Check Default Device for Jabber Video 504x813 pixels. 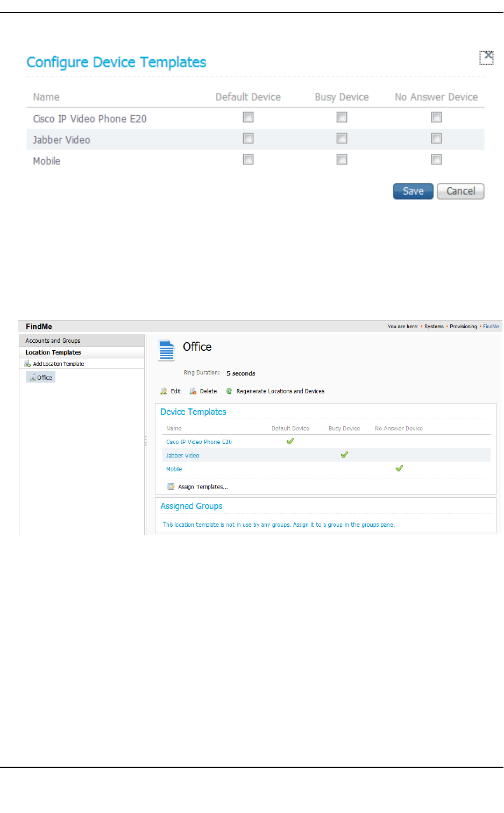(x=248, y=138)
